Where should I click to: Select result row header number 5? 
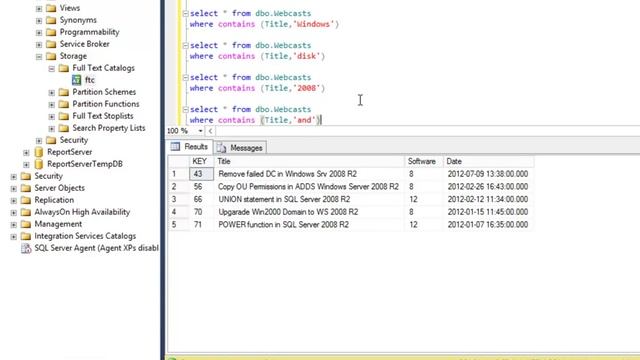click(178, 224)
